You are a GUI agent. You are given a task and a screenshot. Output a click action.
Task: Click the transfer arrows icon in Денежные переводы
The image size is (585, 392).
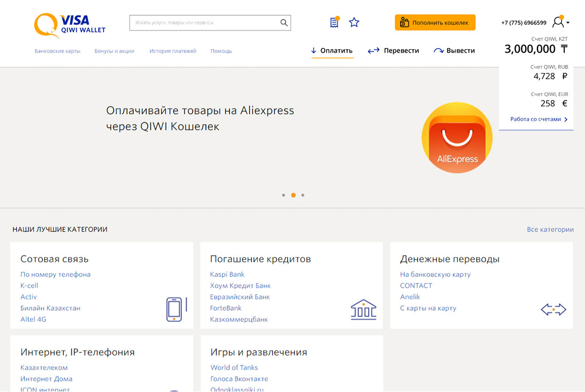[554, 309]
